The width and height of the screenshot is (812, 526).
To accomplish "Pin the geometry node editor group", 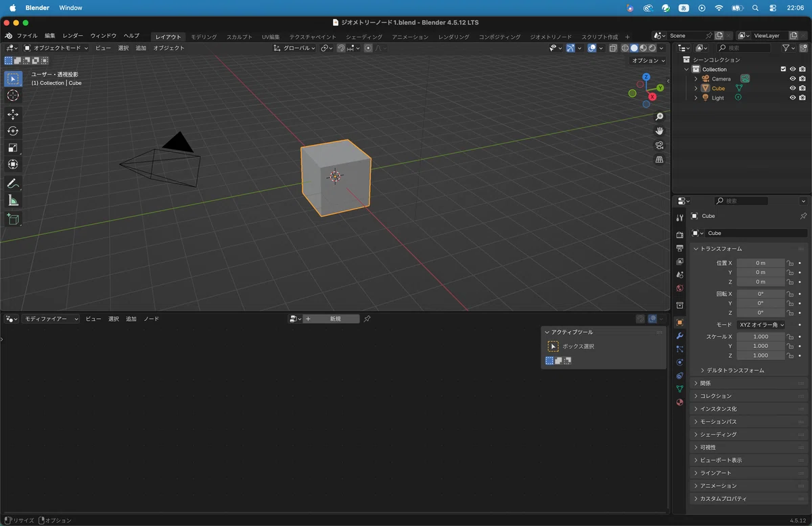I will pos(367,319).
